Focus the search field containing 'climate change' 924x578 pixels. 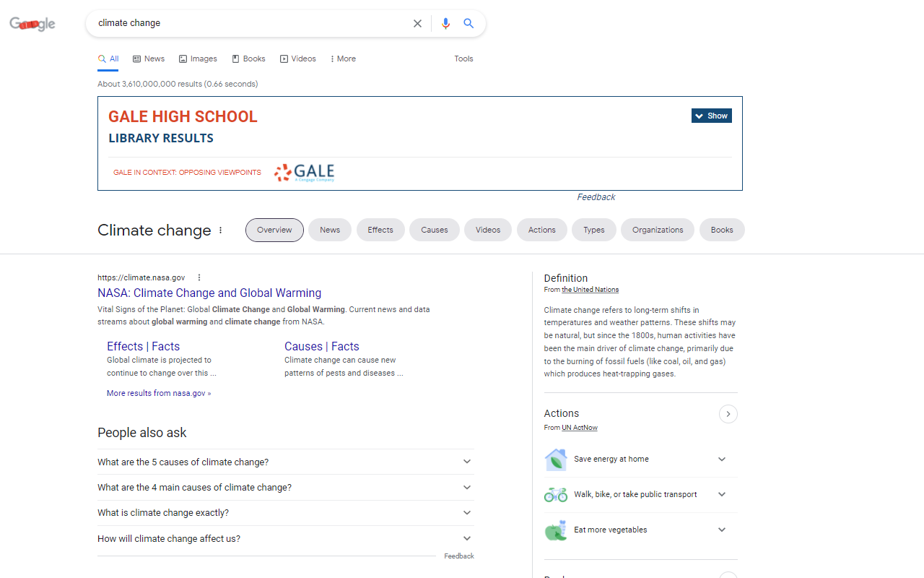249,23
